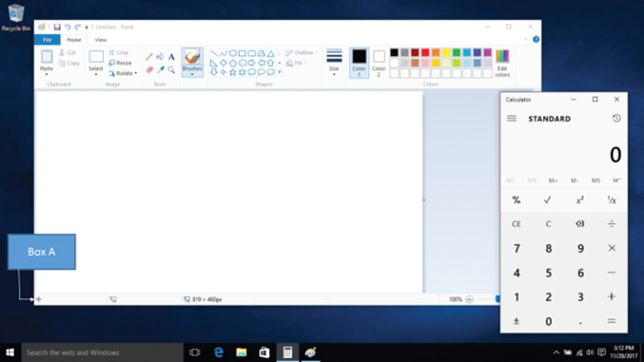Click the equals button in Calculator
This screenshot has height=362, width=644.
[612, 321]
